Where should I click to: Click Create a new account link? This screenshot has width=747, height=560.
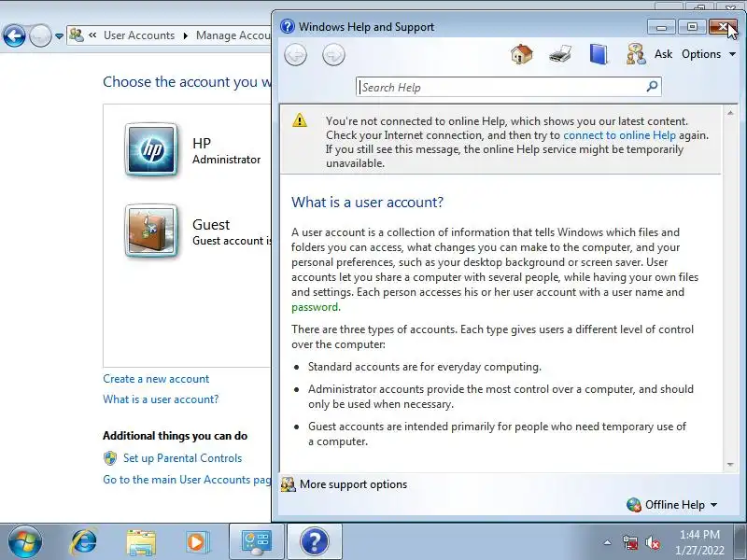(156, 379)
